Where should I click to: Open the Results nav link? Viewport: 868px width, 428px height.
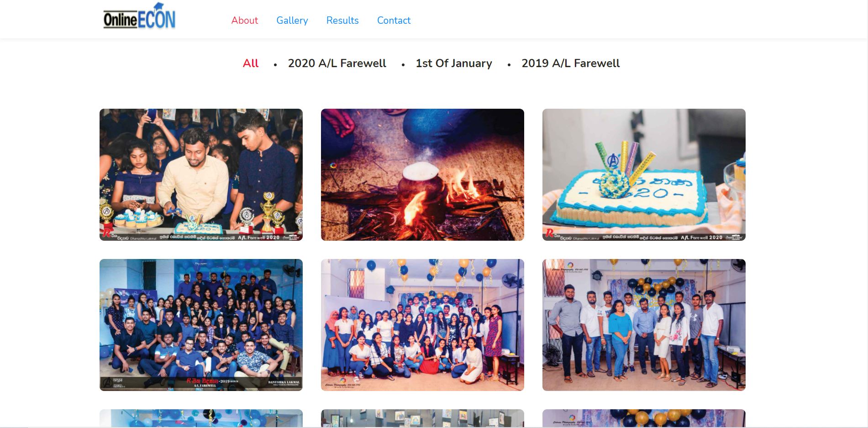tap(342, 21)
